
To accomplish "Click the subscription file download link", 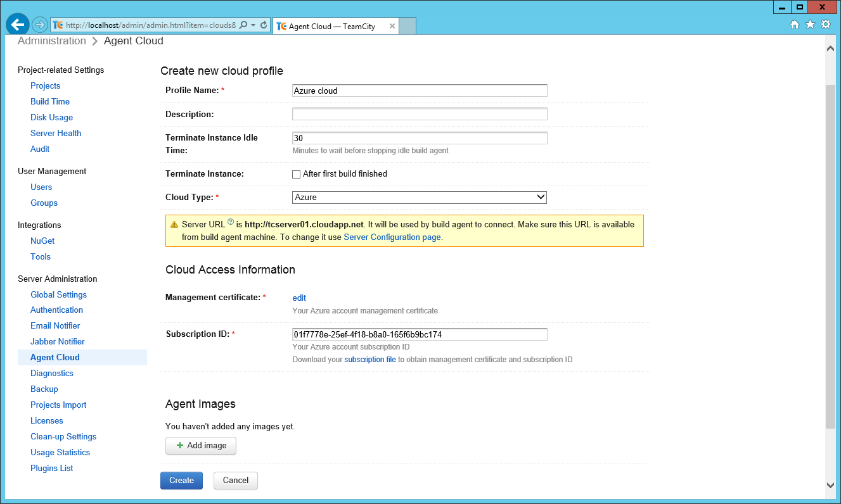I will (x=370, y=360).
